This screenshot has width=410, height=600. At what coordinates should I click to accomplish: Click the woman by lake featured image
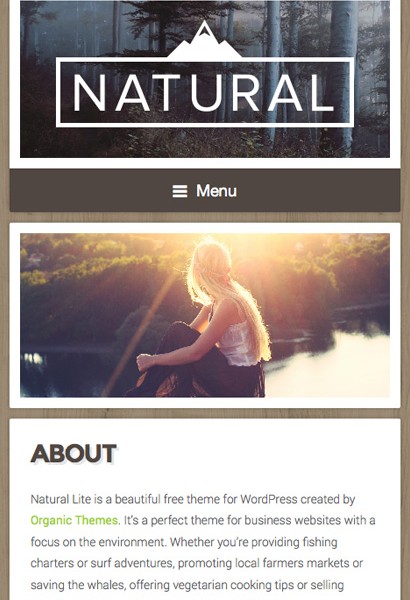coord(205,315)
